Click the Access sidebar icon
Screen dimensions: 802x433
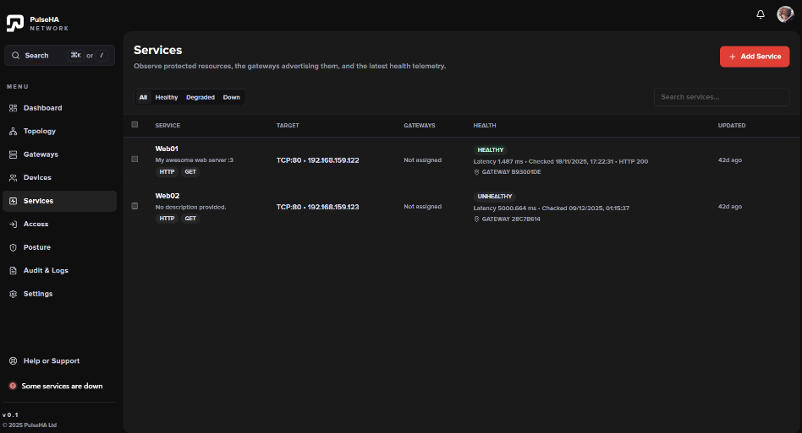[x=13, y=224]
